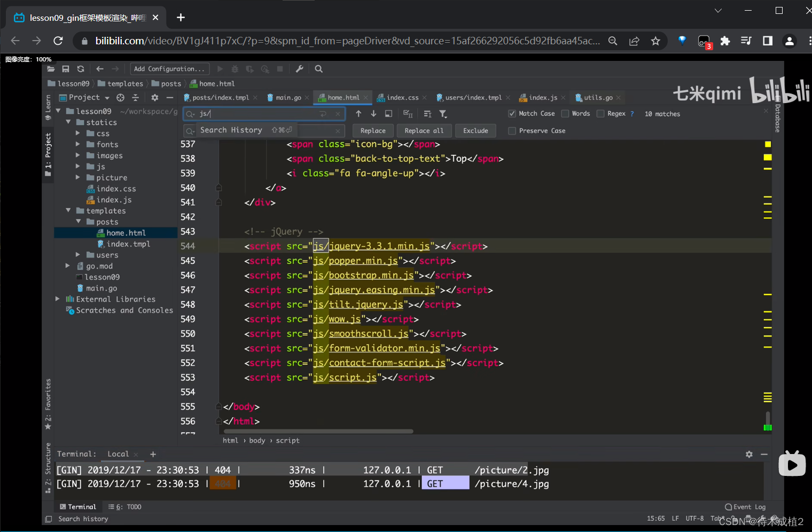Open terminal settings gear icon
This screenshot has width=812, height=532.
coord(749,454)
